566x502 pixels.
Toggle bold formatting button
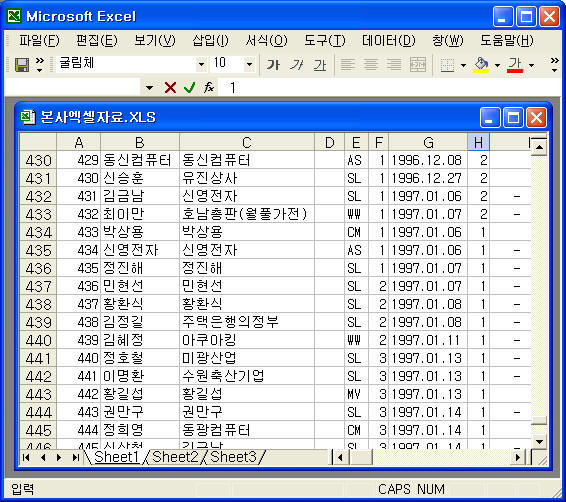pyautogui.click(x=273, y=65)
